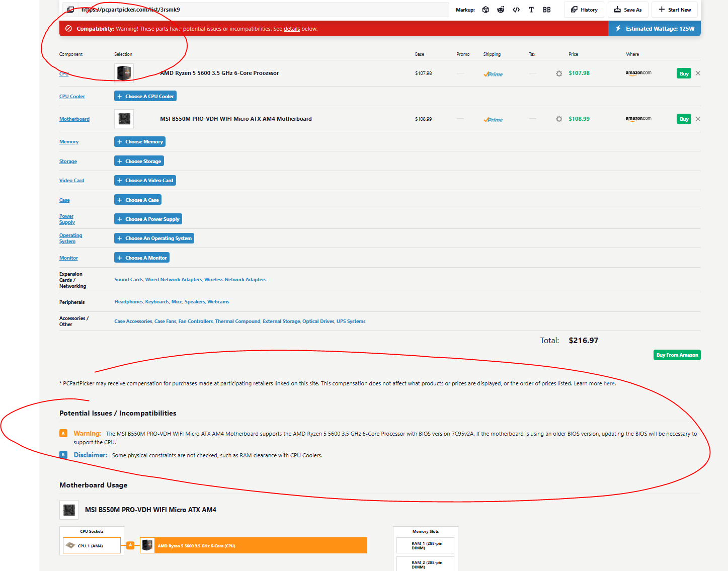The image size is (728, 571).
Task: Select PCPartPicker markup cube icon
Action: (x=486, y=10)
